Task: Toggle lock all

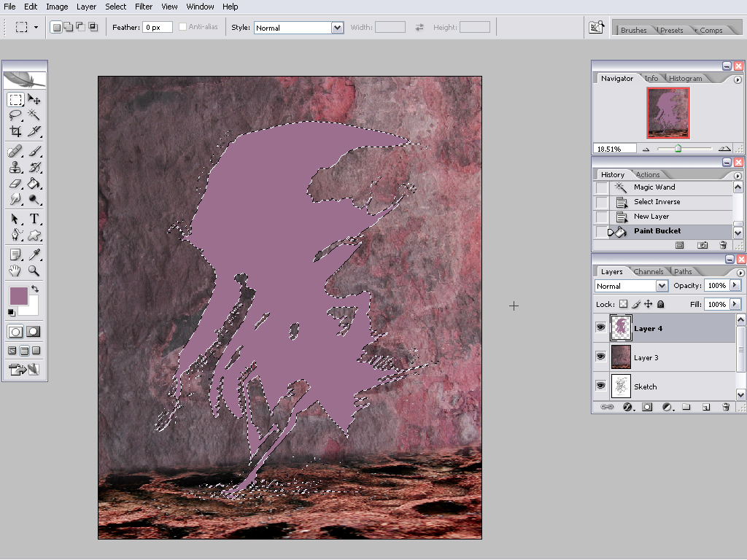Action: [660, 304]
